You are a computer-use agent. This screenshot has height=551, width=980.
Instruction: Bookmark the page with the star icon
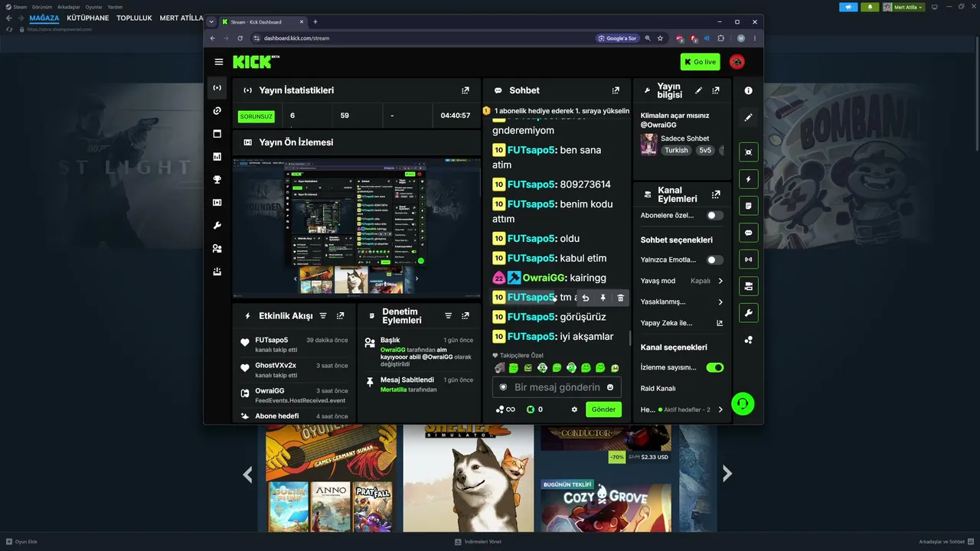coord(660,38)
